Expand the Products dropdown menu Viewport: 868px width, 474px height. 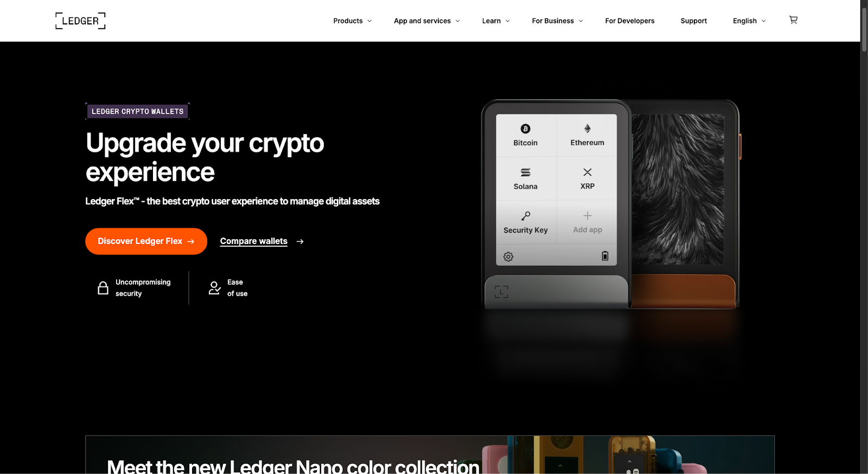pos(353,21)
